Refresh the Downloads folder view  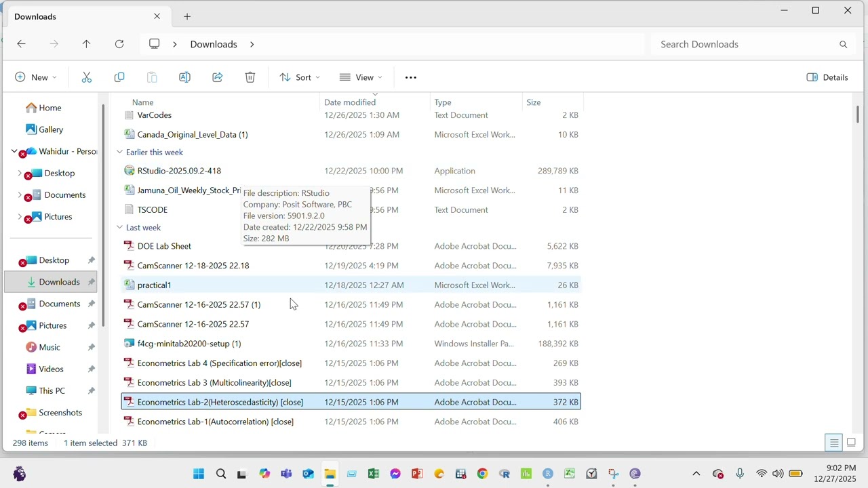tap(119, 44)
